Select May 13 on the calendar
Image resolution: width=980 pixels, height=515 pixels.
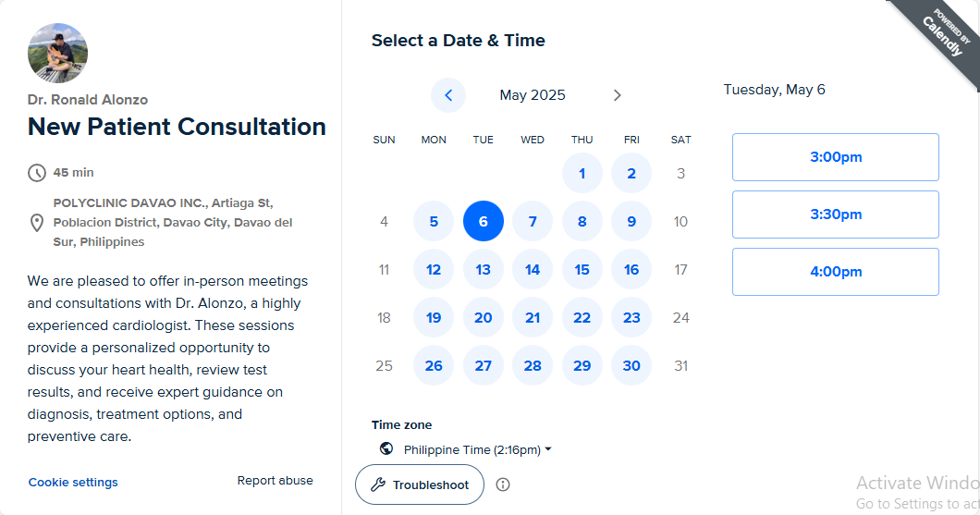[x=483, y=270]
